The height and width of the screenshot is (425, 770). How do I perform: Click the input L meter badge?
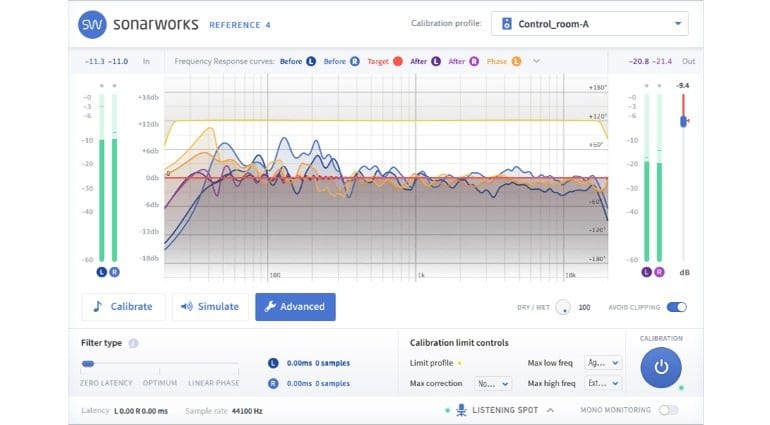pos(102,272)
